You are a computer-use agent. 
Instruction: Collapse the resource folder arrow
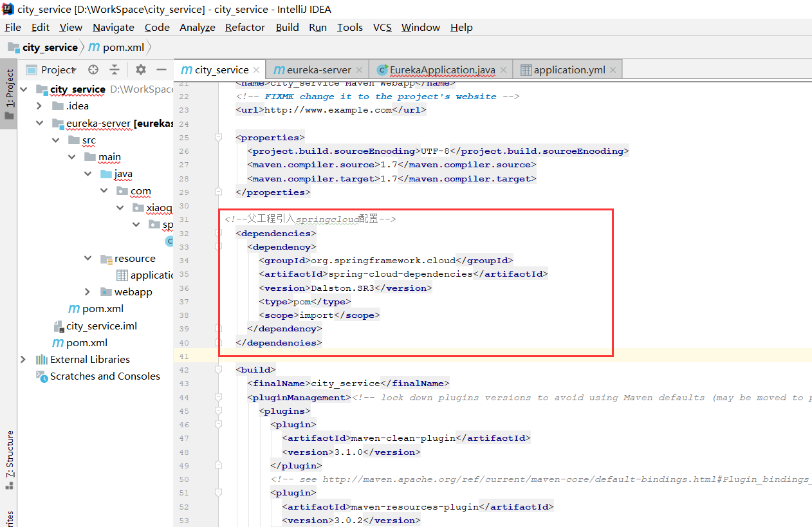(x=88, y=259)
